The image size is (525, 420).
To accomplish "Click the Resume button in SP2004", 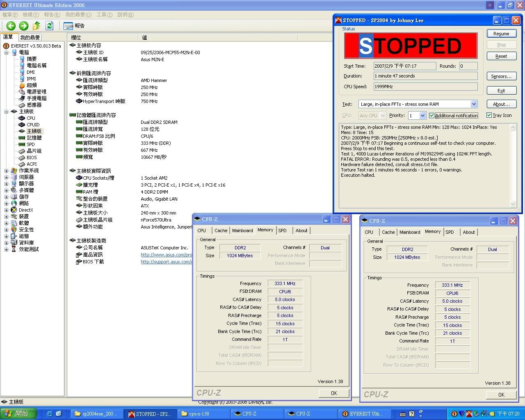I will 501,34.
